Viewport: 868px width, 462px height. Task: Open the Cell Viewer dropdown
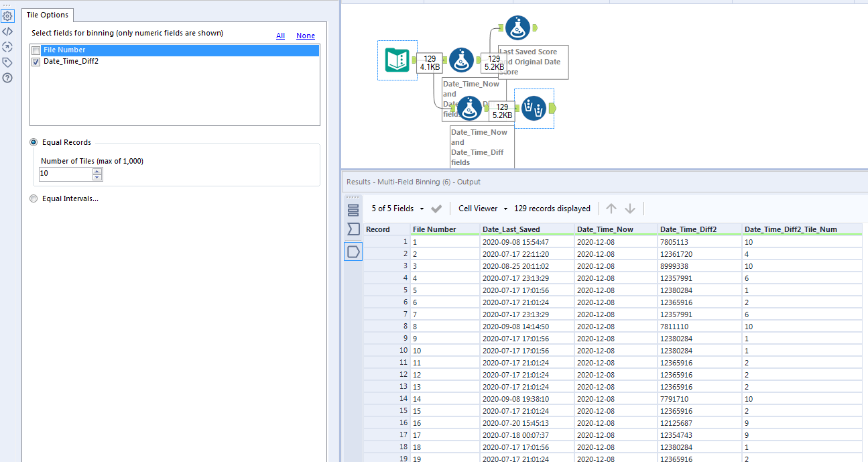point(481,209)
